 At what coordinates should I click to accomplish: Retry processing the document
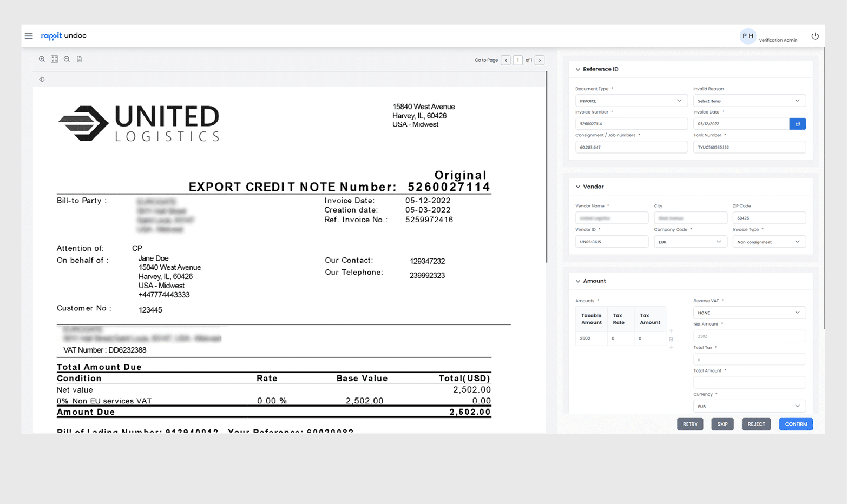click(x=690, y=424)
